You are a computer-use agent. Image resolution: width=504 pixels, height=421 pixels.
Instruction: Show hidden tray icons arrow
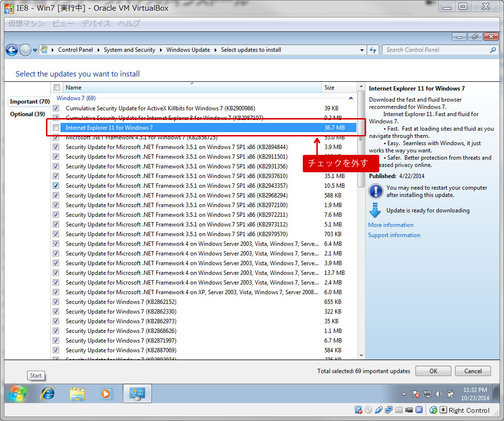(404, 394)
